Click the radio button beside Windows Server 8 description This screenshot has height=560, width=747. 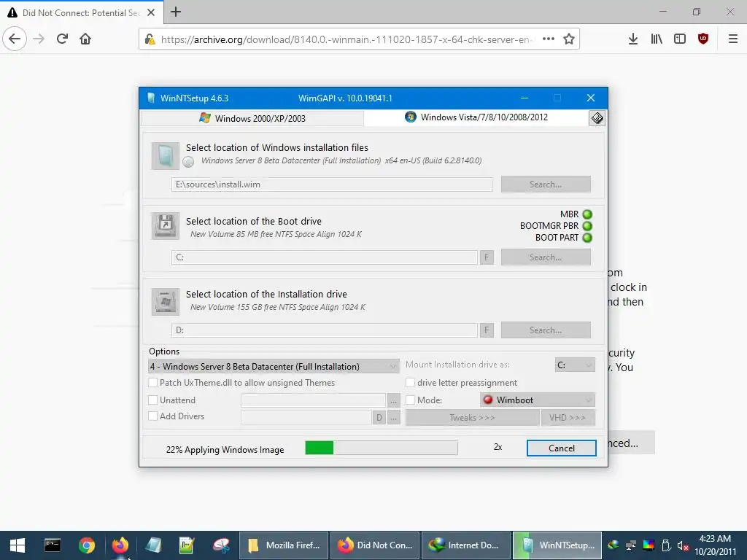[189, 162]
